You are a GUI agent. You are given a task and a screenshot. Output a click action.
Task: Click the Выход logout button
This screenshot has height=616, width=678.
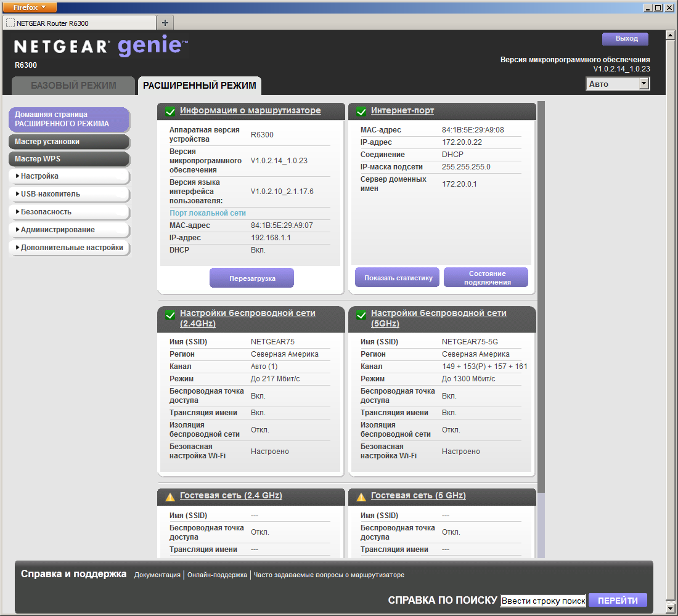pyautogui.click(x=625, y=39)
